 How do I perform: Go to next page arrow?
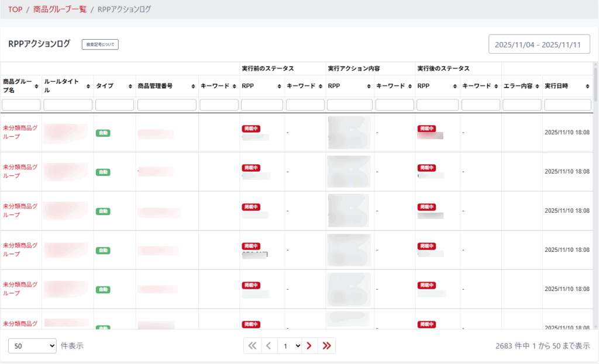pos(309,346)
